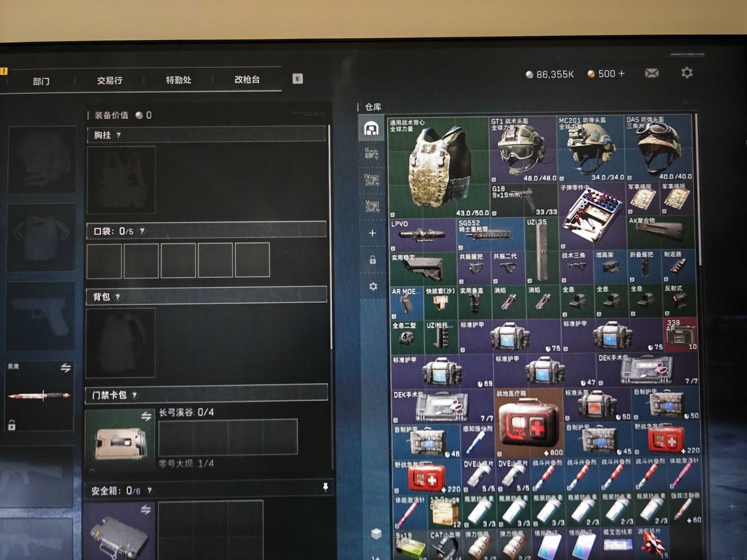Select the DAS 防弹头盔 helmet
The height and width of the screenshot is (560, 747).
658,148
